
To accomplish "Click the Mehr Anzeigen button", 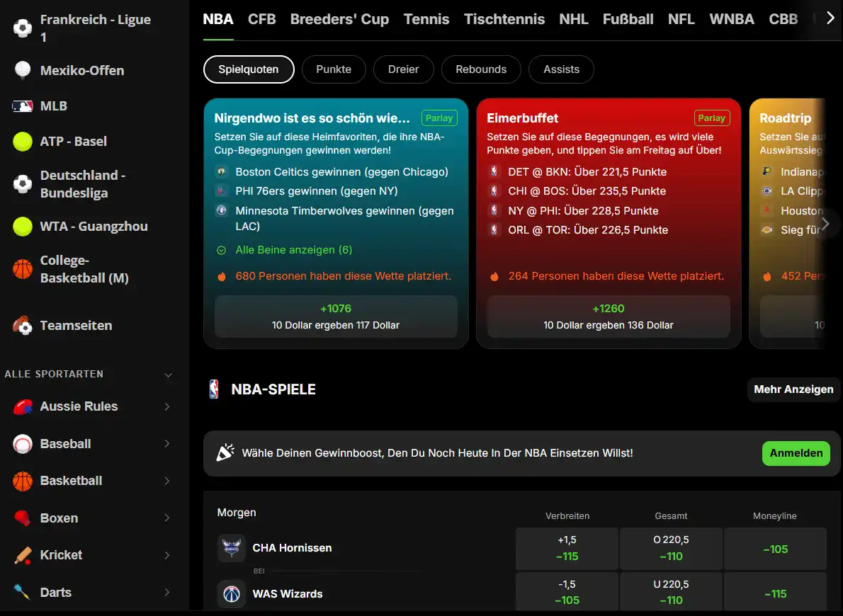I will point(793,389).
